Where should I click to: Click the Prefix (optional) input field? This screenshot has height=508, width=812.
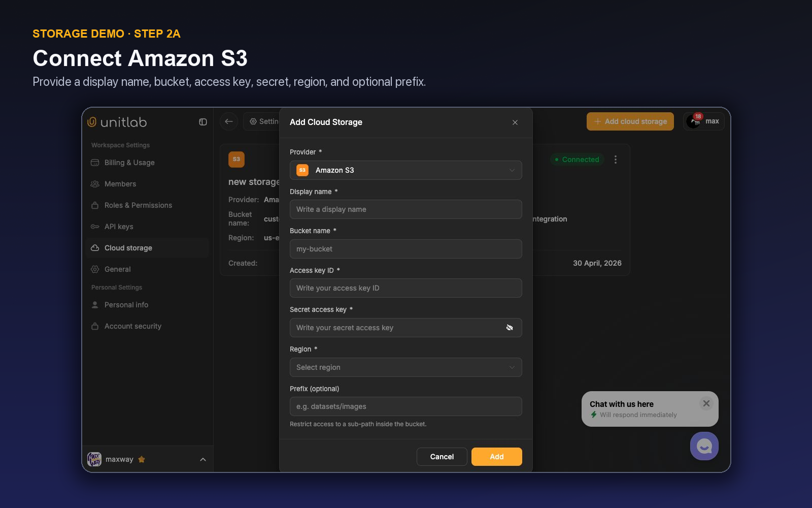coord(406,406)
